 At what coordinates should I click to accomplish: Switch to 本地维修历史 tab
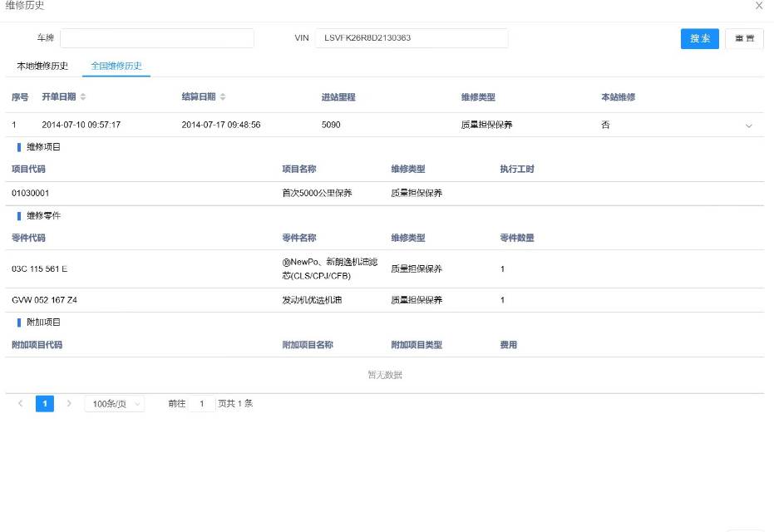pyautogui.click(x=42, y=66)
